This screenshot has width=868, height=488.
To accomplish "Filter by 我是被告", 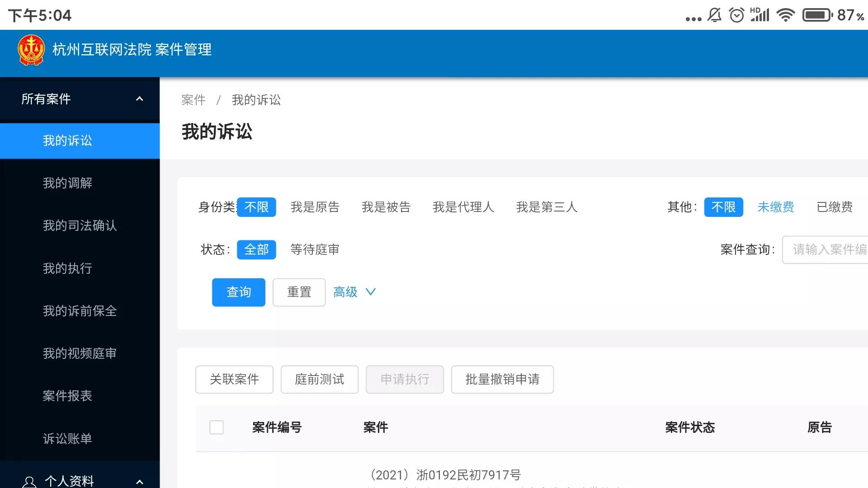I will pos(386,207).
